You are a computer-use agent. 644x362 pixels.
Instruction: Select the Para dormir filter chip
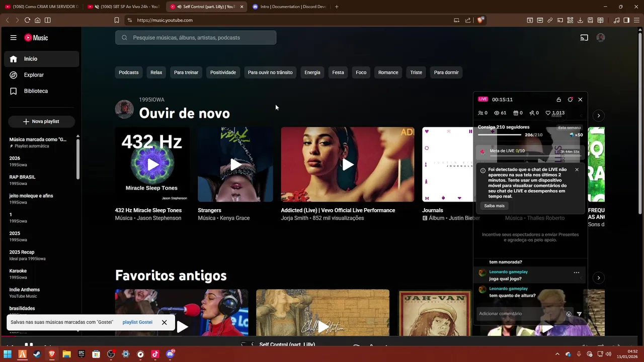(446, 72)
